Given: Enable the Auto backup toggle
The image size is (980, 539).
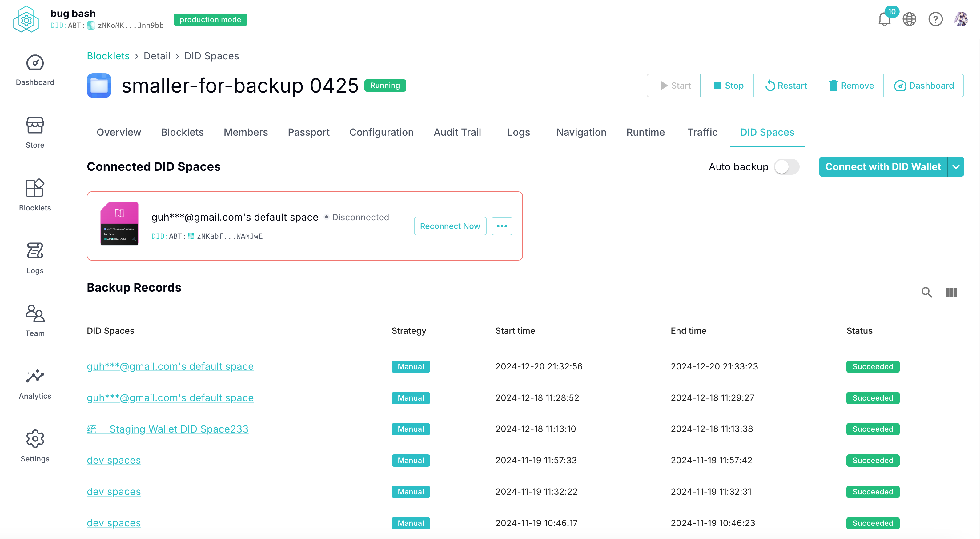Looking at the screenshot, I should point(786,167).
